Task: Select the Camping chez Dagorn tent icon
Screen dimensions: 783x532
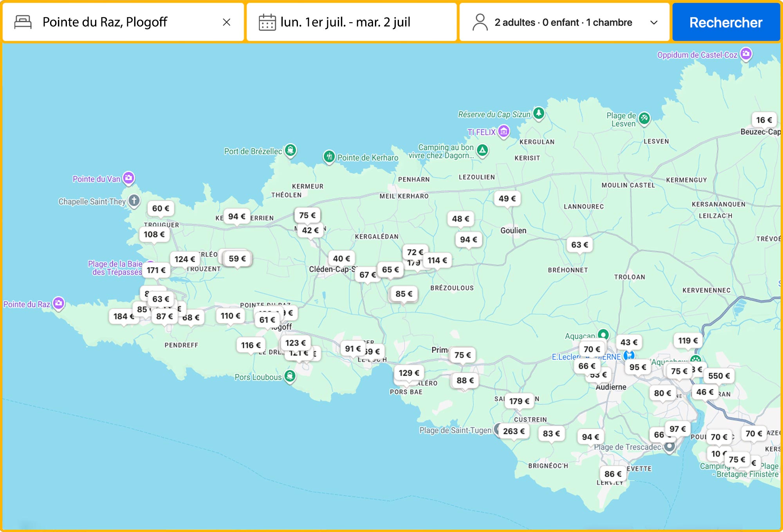Action: [x=482, y=149]
